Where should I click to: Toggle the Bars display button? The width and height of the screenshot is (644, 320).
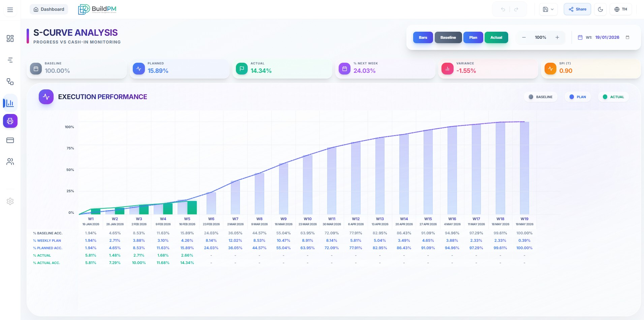tap(423, 37)
